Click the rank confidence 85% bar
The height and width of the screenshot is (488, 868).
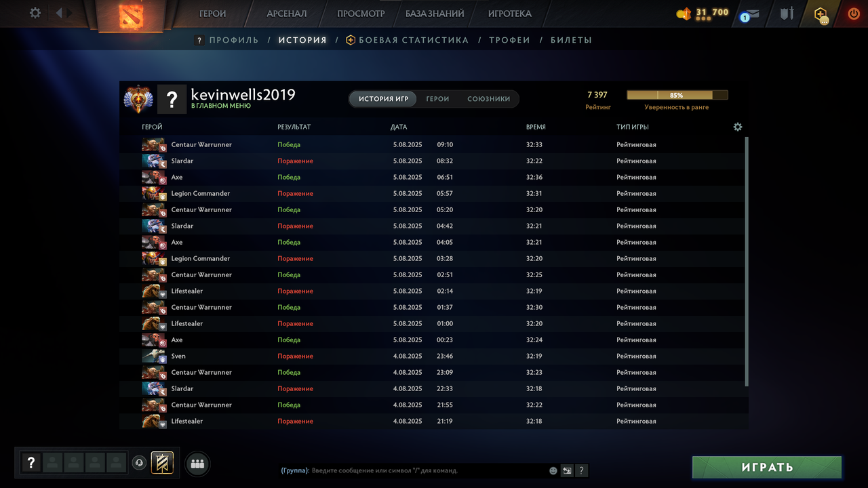tap(677, 96)
